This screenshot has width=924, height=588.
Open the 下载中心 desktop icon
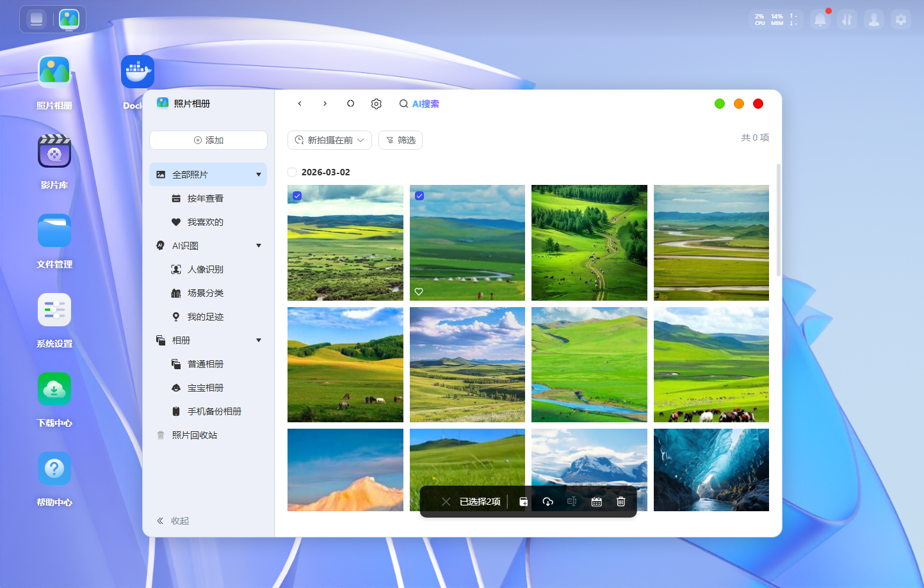(x=54, y=389)
